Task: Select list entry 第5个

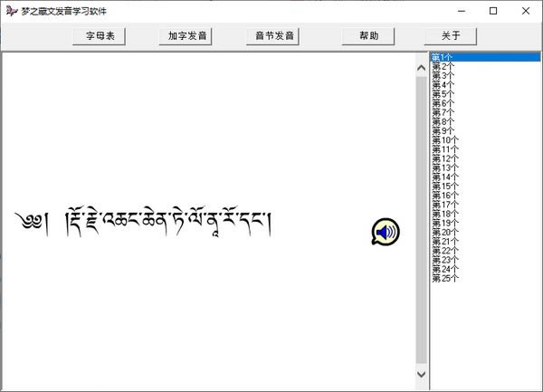Action: tap(443, 94)
